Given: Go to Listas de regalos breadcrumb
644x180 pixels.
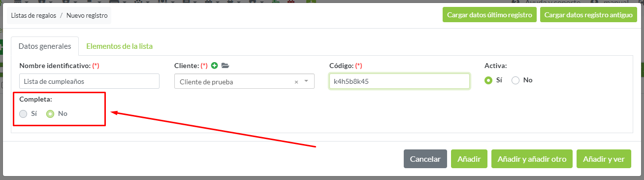Looking at the screenshot, I should click(x=33, y=15).
